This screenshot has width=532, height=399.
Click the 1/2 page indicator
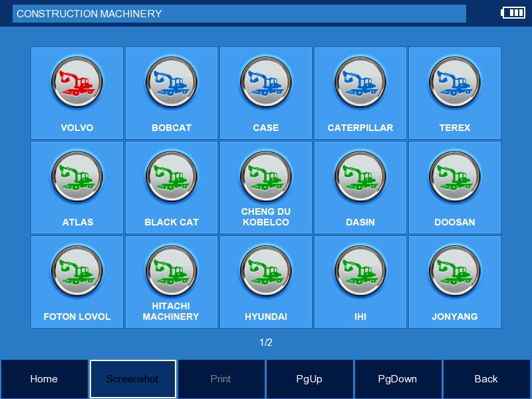[265, 342]
